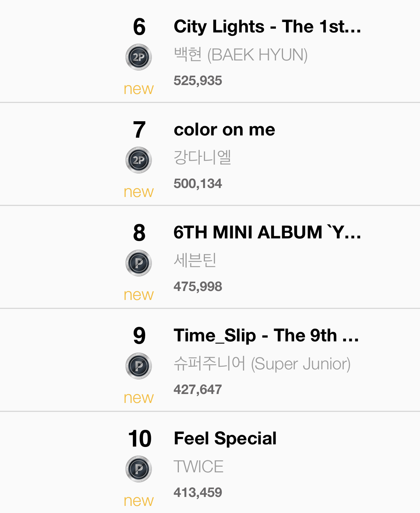
Task: Click the sales figure 525,935
Action: 197,81
